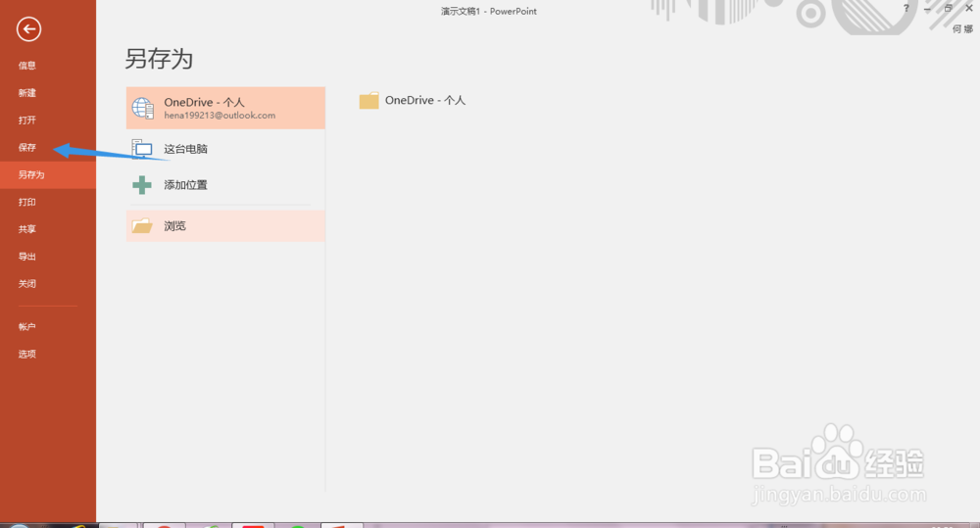
Task: Open the 信息 page in sidebar
Action: click(26, 66)
